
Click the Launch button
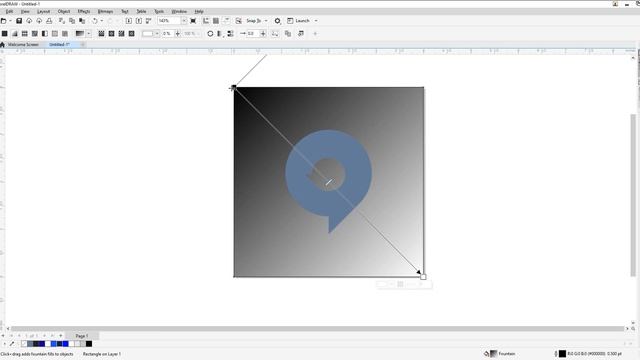(x=298, y=20)
